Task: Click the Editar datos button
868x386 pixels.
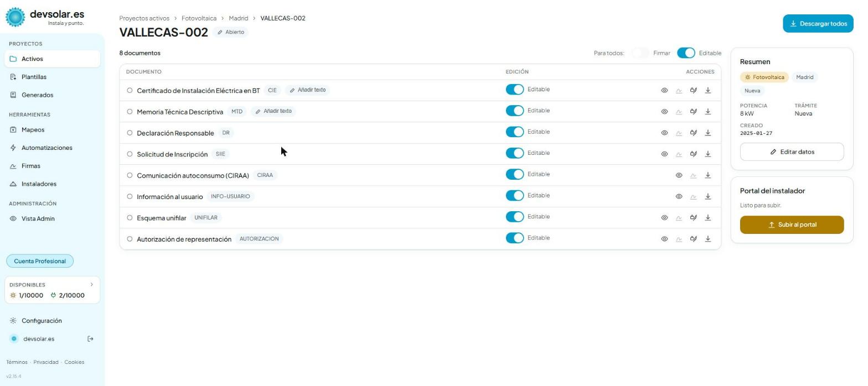Action: click(x=792, y=152)
